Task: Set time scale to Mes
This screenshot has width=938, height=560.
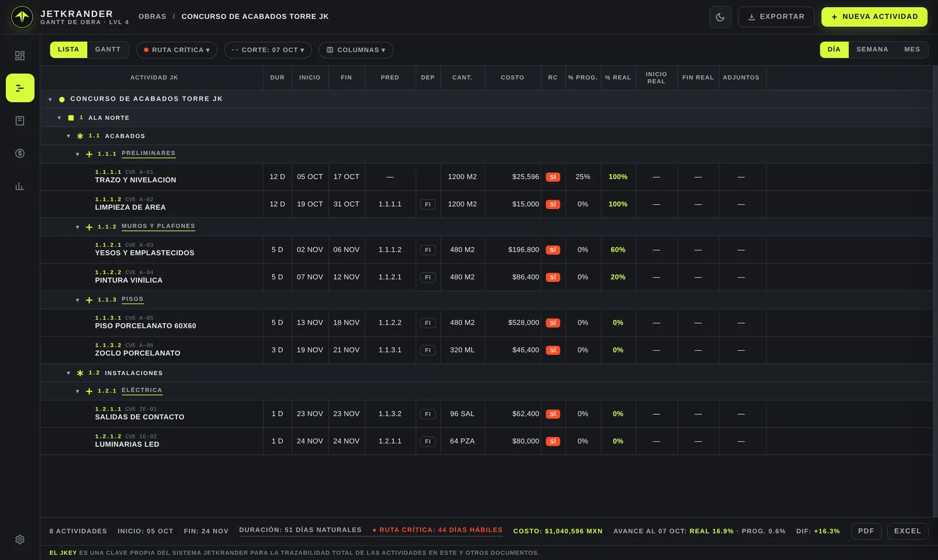Action: [912, 49]
